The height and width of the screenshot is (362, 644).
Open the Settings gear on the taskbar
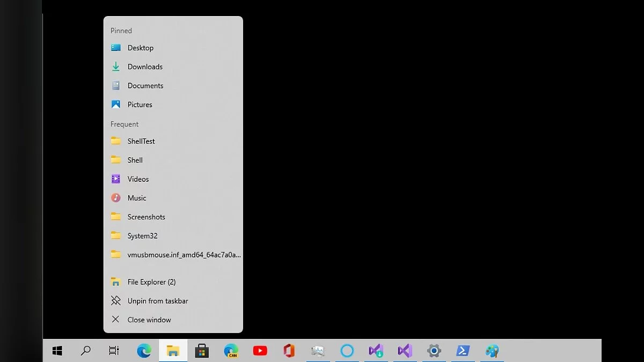point(434,351)
